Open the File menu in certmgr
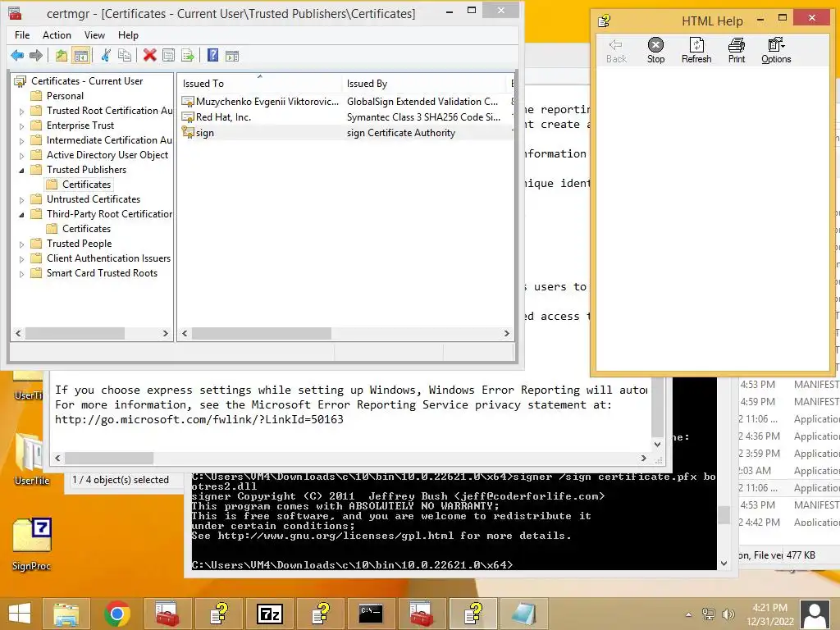 pyautogui.click(x=22, y=34)
